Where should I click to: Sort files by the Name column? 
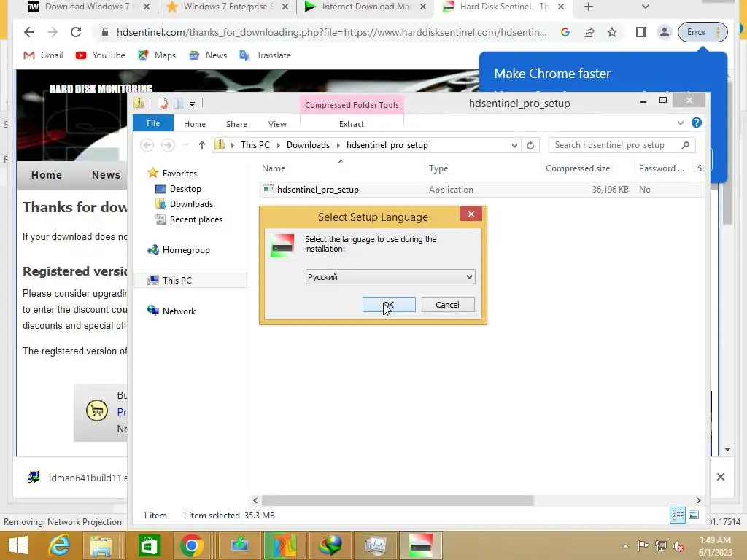click(x=274, y=168)
